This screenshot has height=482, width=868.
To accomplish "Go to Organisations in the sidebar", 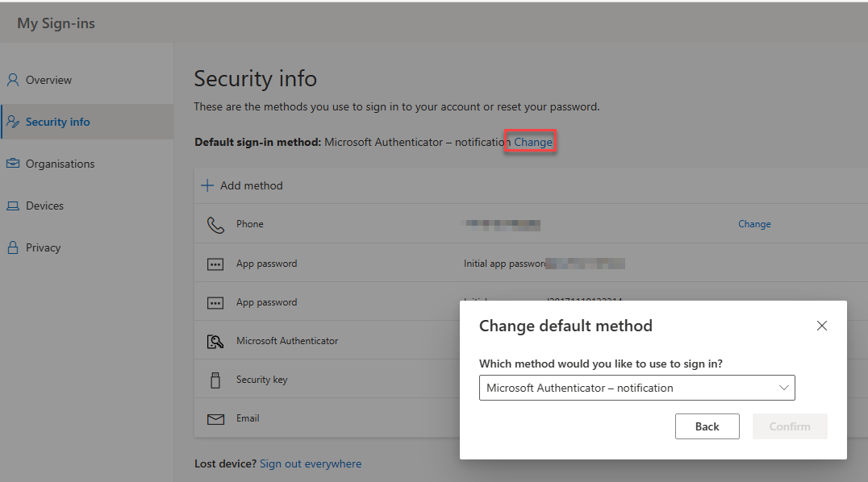I will 60,164.
